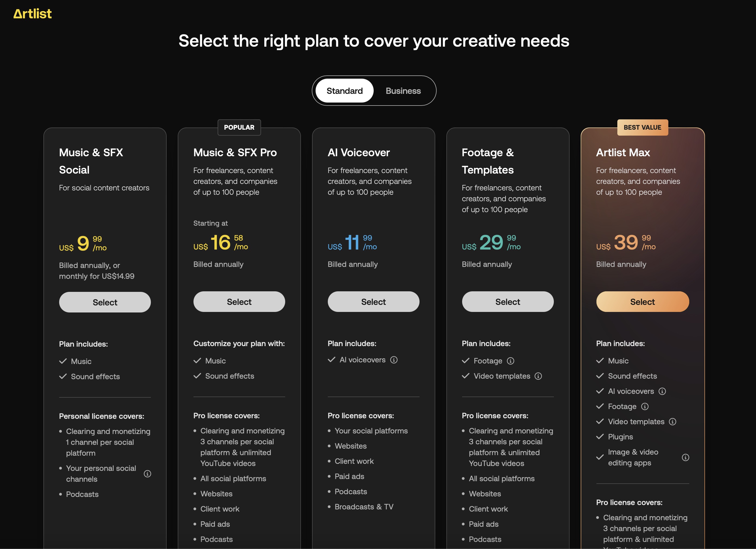Click the BEST VALUE badge
Viewport: 756px width, 549px height.
coord(642,127)
